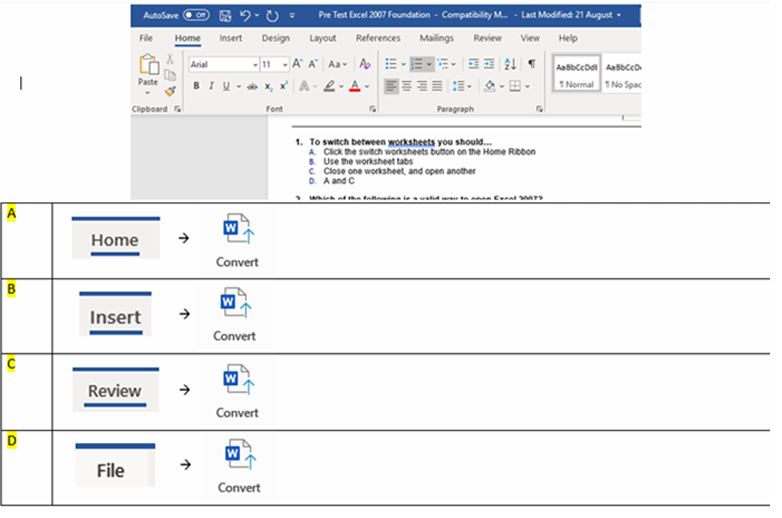Click the Clear All Formatting icon

(365, 64)
